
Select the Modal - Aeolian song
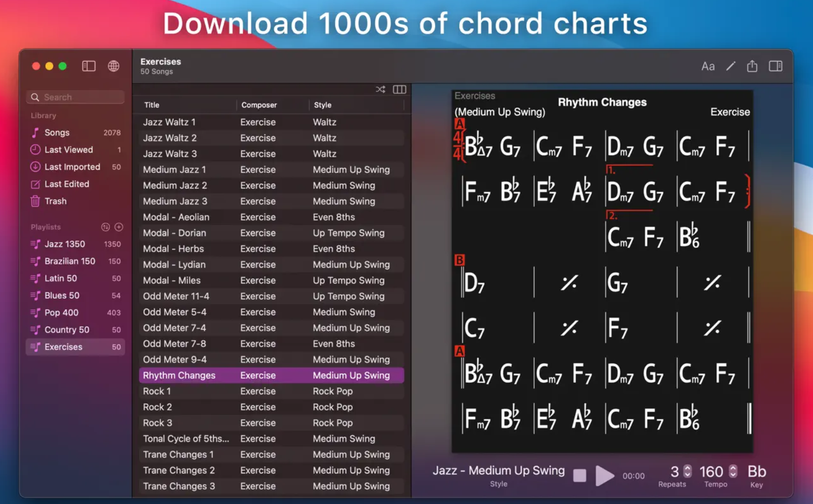click(x=271, y=217)
